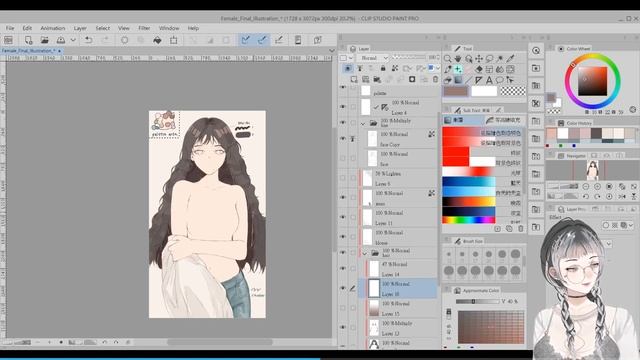Select the Layer 5 Lighten row
Viewport: 640px width, 360px height.
398,178
